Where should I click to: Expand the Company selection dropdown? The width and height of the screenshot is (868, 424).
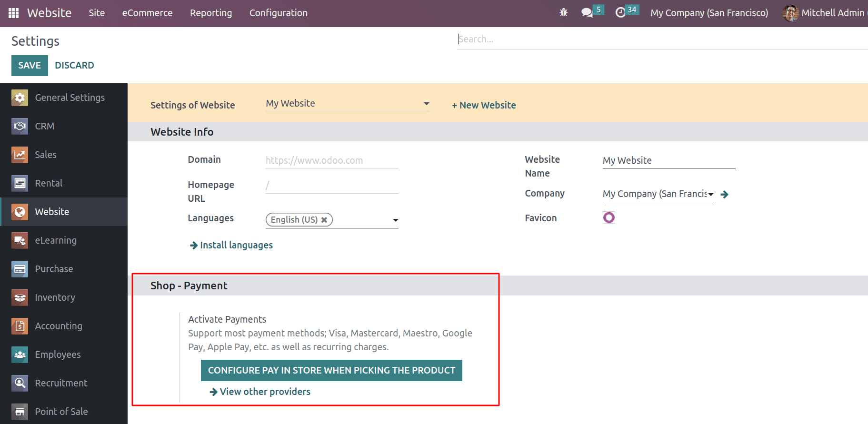(710, 194)
